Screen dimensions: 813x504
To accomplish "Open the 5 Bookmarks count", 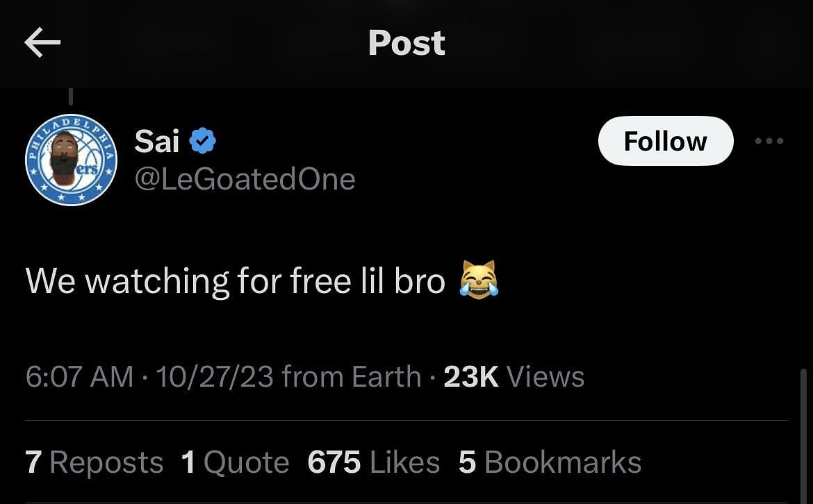I will (x=550, y=462).
